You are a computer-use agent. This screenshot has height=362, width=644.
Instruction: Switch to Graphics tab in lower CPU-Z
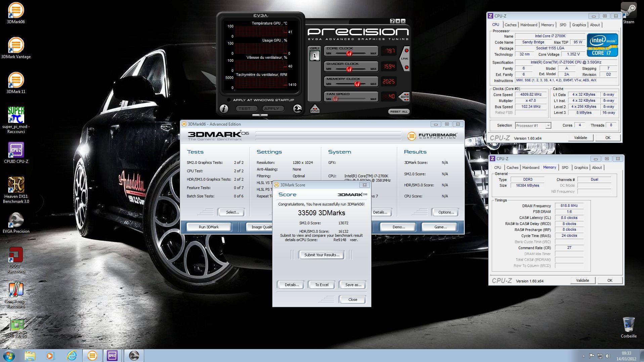click(581, 168)
